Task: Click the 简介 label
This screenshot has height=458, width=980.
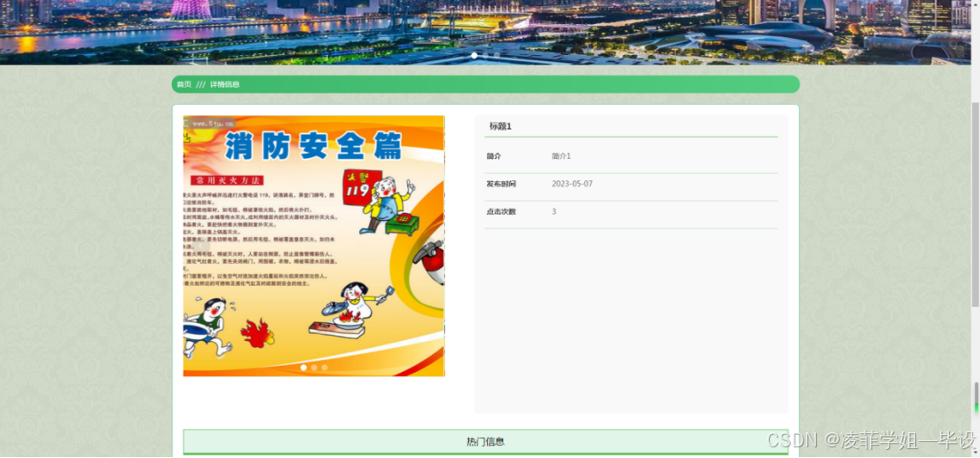Action: (x=494, y=156)
